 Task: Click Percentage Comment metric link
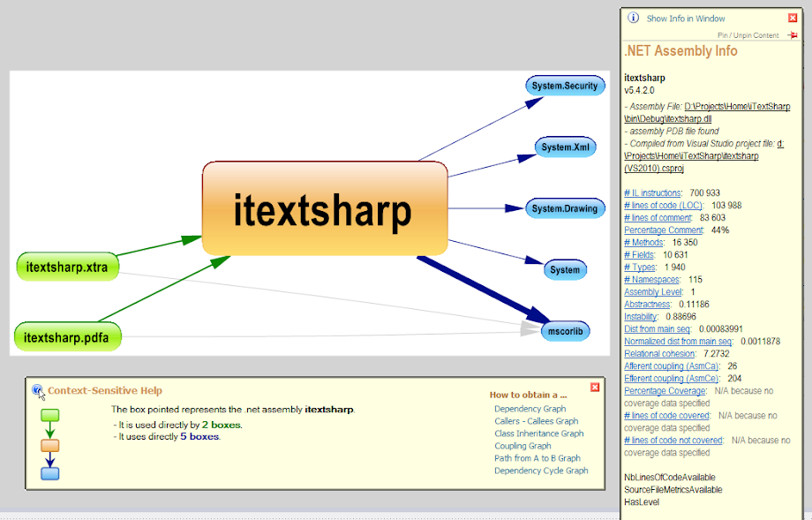click(x=664, y=230)
